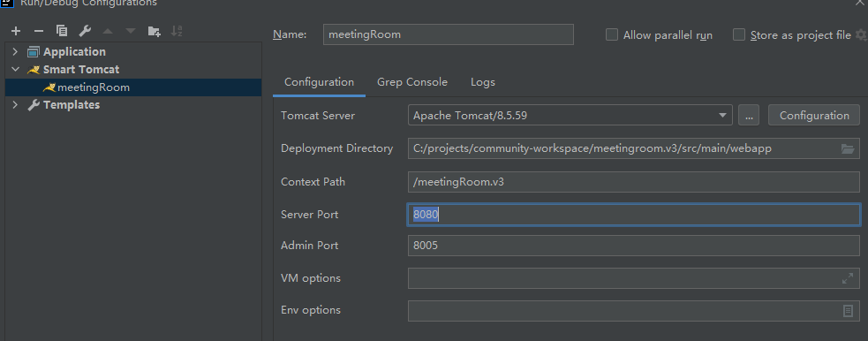Image resolution: width=868 pixels, height=341 pixels.
Task: Switch to the Configuration tab
Action: (x=319, y=82)
